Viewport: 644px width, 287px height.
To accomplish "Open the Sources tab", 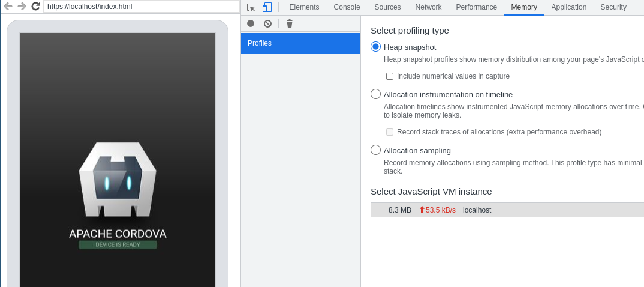I will pyautogui.click(x=387, y=7).
